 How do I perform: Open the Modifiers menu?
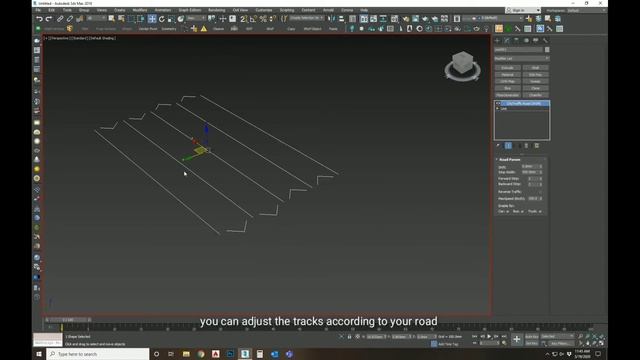click(140, 10)
